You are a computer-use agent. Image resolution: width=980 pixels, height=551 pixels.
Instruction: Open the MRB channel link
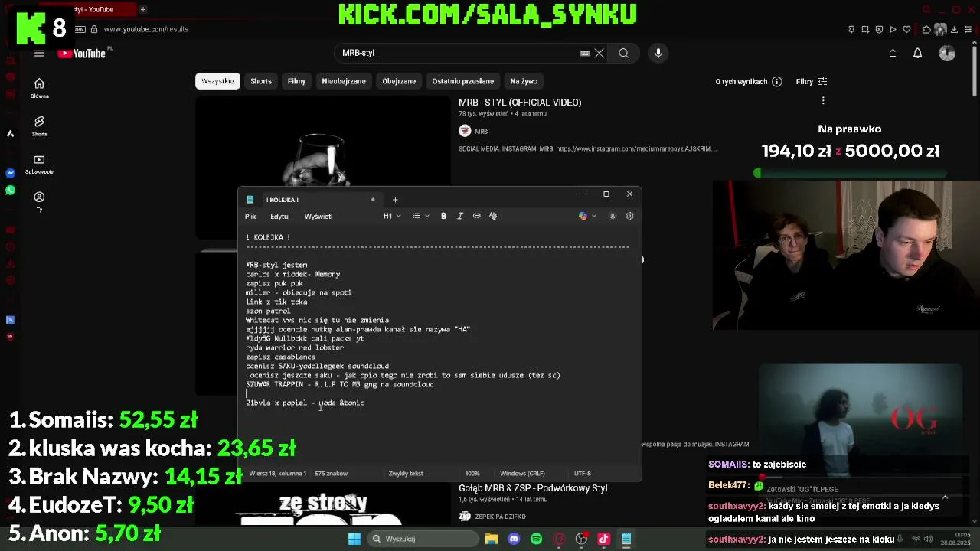[x=481, y=131]
